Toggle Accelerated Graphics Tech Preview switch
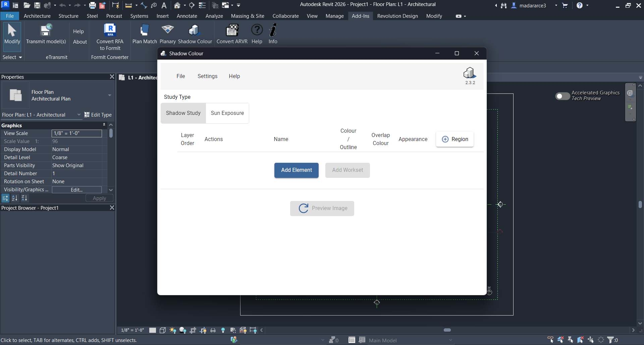The height and width of the screenshot is (345, 644). [562, 96]
